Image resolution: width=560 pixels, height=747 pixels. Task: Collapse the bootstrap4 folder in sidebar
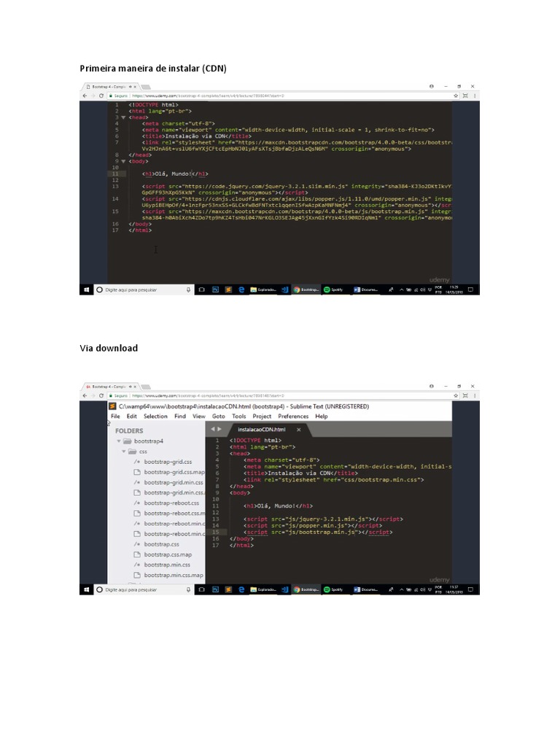click(119, 441)
